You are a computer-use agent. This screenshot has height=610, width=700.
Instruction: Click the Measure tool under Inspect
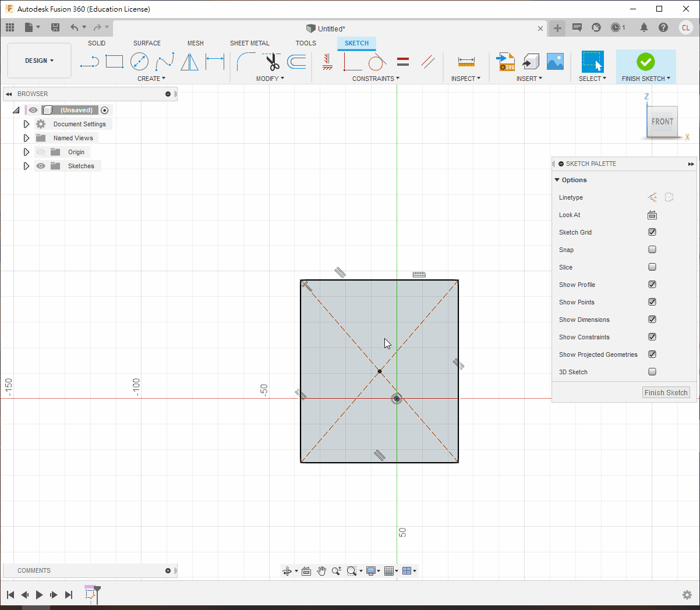tap(466, 62)
